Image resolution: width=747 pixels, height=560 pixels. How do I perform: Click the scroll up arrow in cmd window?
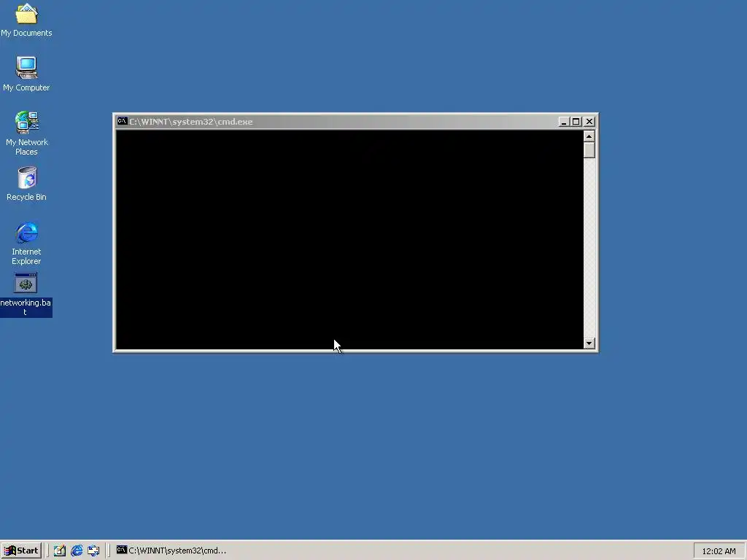(x=589, y=136)
